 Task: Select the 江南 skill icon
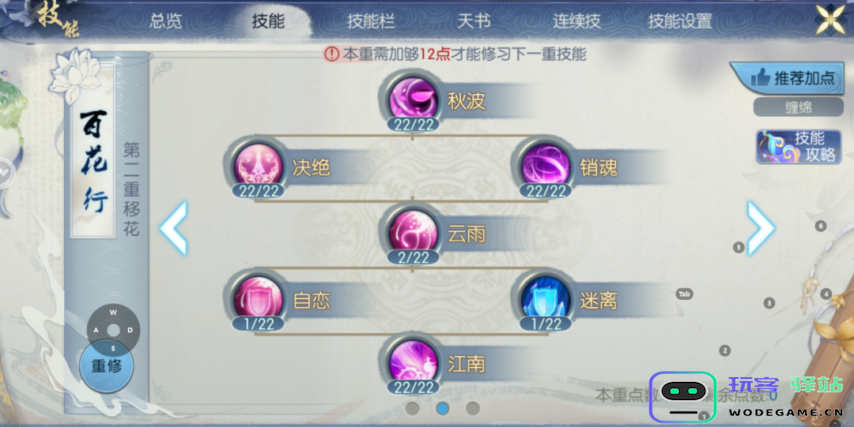[413, 363]
